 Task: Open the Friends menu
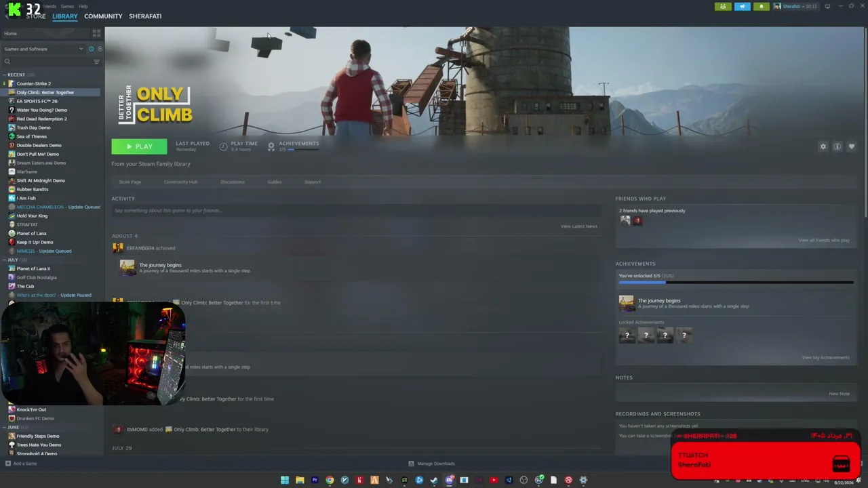[x=50, y=6]
